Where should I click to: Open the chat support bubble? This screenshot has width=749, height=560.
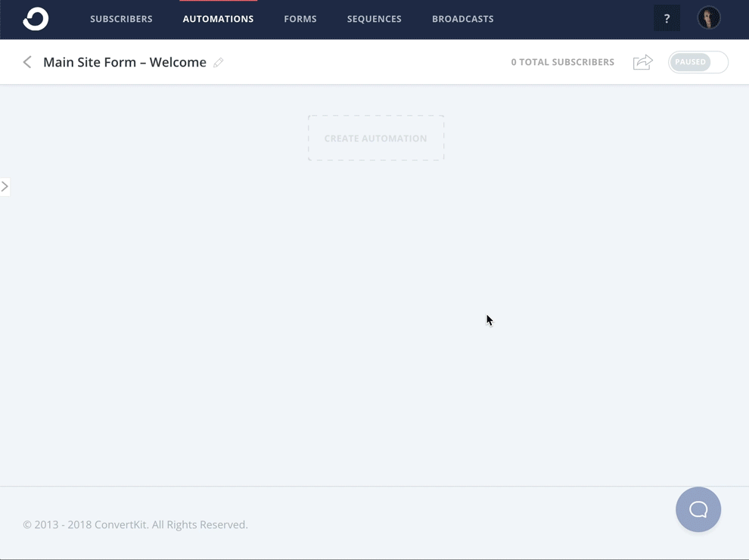tap(698, 509)
